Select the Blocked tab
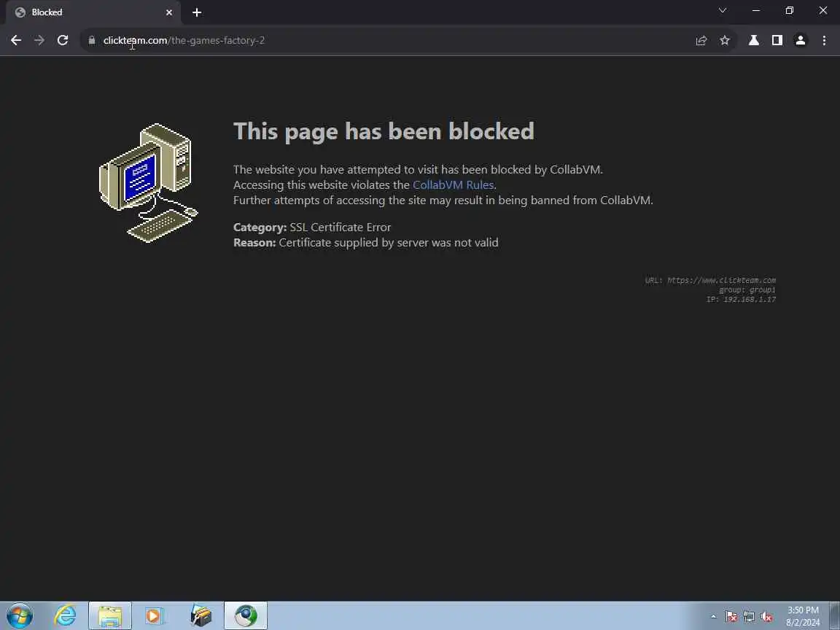The width and height of the screenshot is (840, 630). point(93,12)
